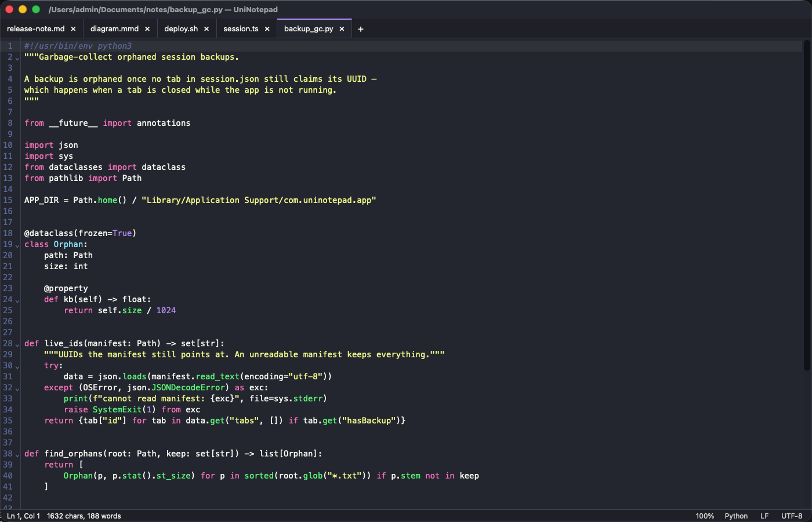Screen dimensions: 812x522
Task: Change the UTF-8 encoding setting
Action: (x=792, y=516)
